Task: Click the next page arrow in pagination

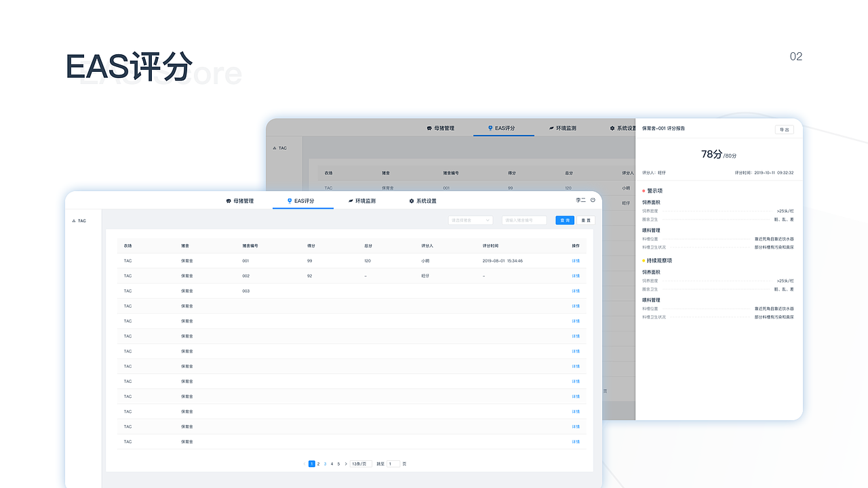Action: 346,464
